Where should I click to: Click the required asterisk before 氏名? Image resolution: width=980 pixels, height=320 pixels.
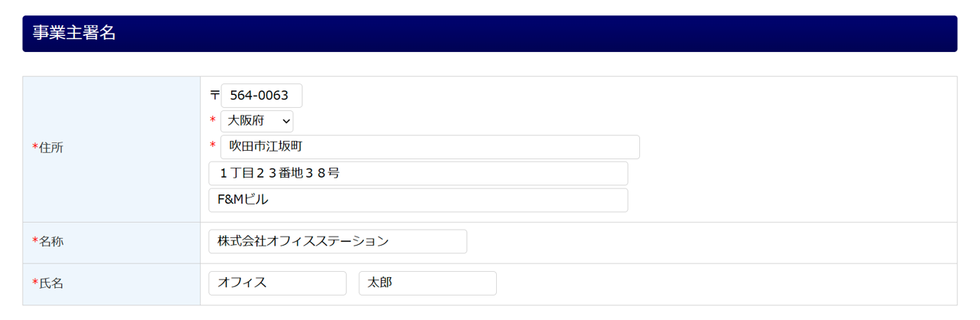click(35, 283)
